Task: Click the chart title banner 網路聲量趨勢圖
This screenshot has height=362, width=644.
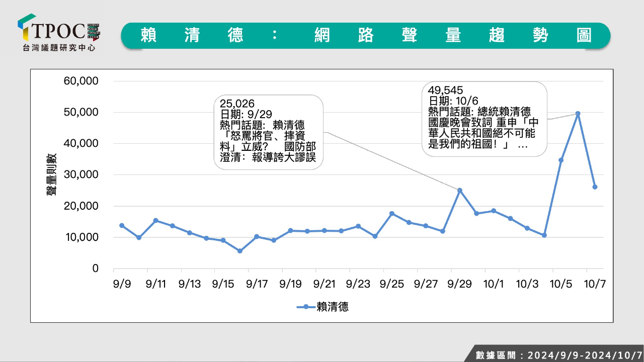Action: [x=365, y=35]
